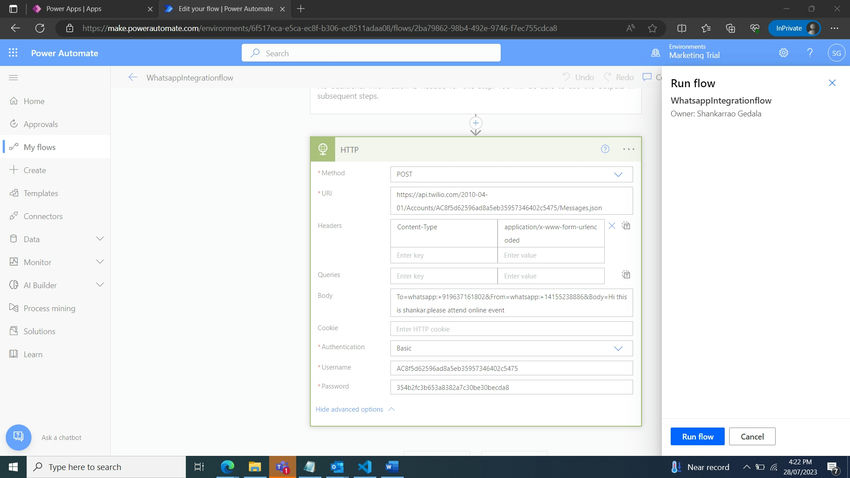Open Windows Start menu
Screen dimensions: 850x478
[13, 467]
